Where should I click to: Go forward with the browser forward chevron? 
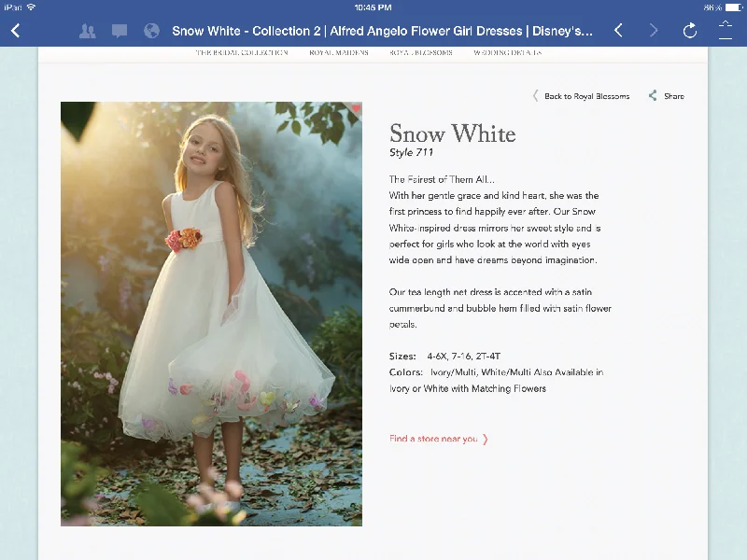click(654, 31)
